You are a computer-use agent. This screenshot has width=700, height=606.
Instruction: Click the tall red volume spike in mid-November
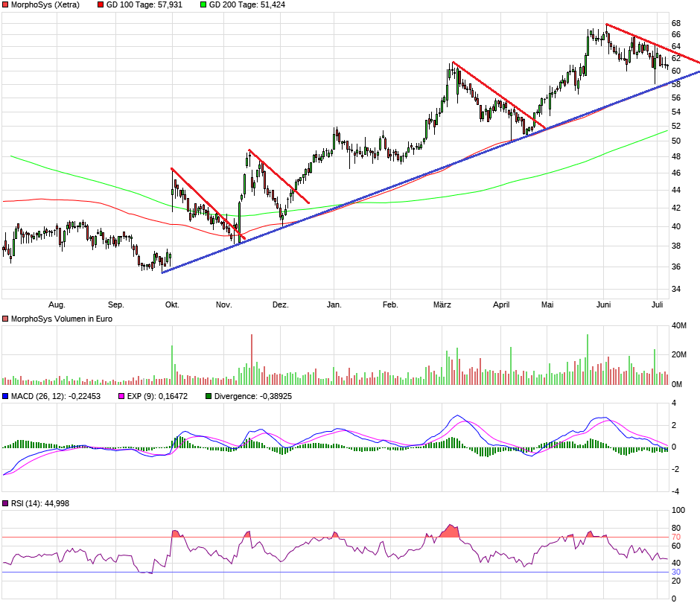[x=252, y=360]
